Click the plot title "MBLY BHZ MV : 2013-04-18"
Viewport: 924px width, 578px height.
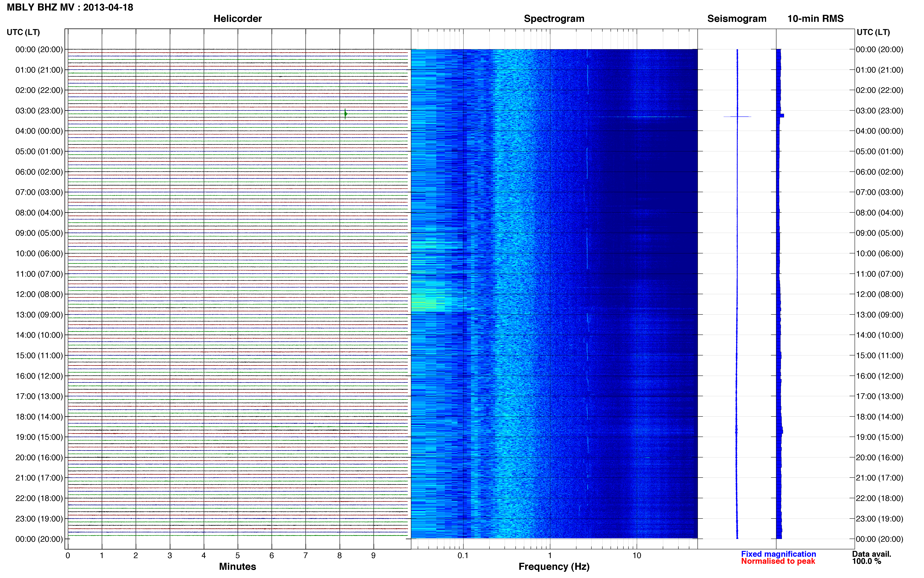pos(70,7)
